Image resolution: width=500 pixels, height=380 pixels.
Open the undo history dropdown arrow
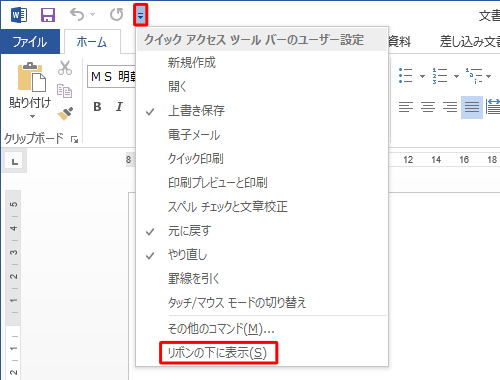click(x=93, y=15)
